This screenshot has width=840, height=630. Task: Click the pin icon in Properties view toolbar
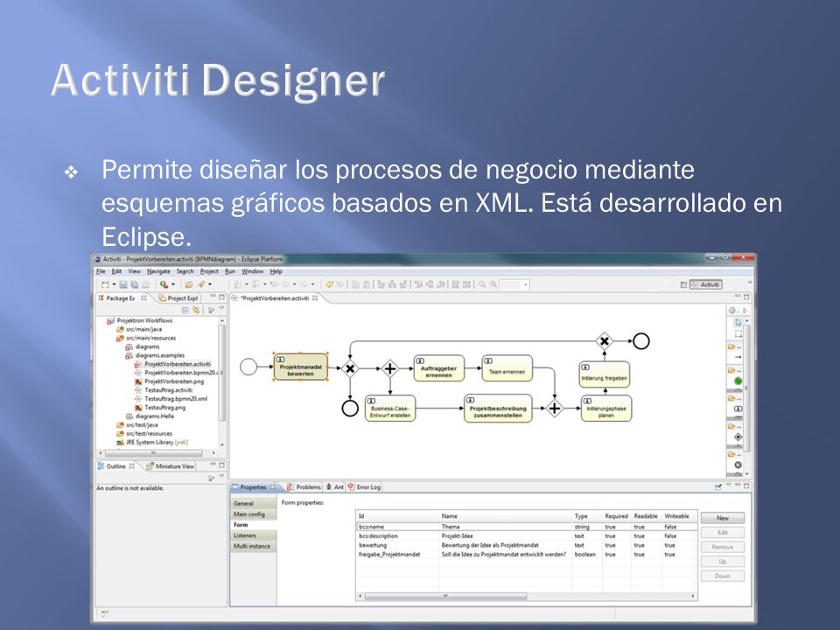point(717,486)
